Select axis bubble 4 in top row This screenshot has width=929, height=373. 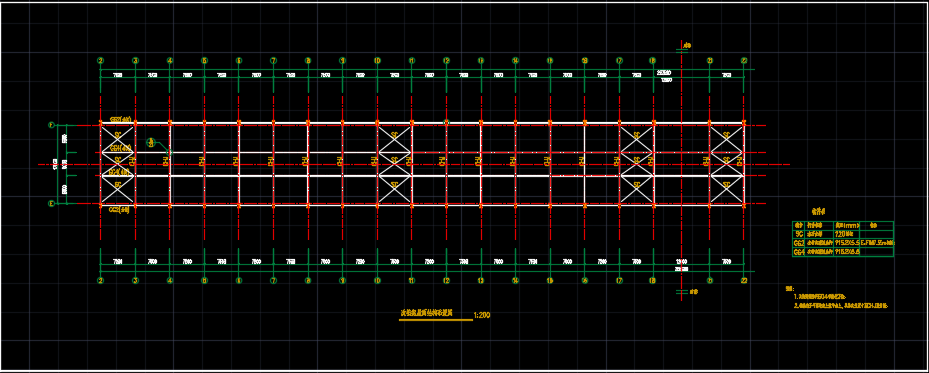[170, 60]
